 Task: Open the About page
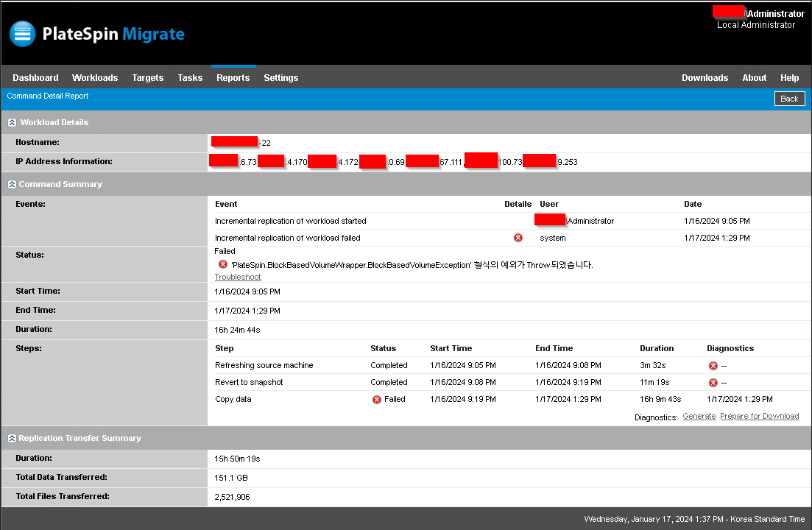(x=754, y=77)
